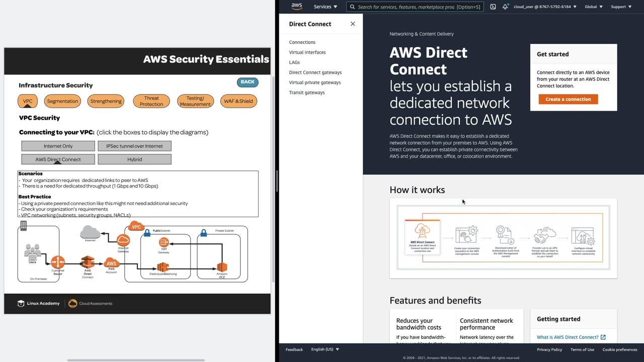Viewport: 644px width, 362px height.
Task: Click the AWS logo in console header
Action: pos(297,7)
